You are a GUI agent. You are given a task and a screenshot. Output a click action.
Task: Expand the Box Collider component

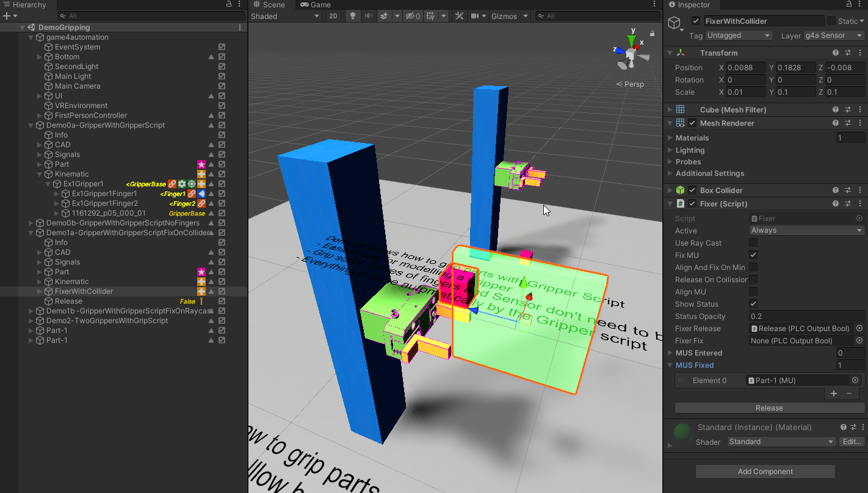pos(670,191)
